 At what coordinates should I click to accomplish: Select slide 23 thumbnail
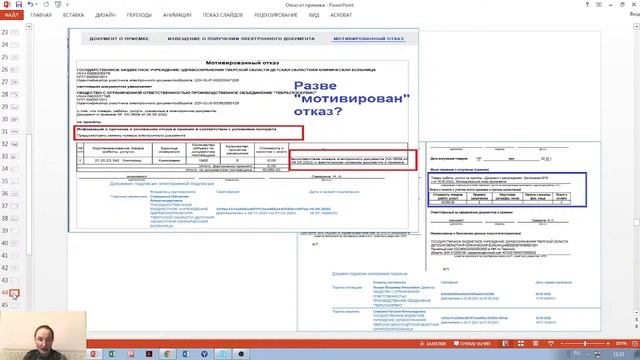click(x=14, y=32)
